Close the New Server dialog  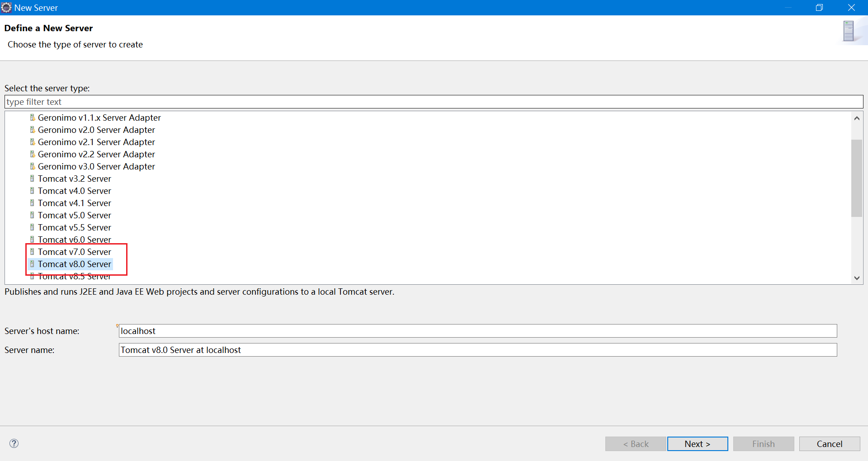(851, 8)
